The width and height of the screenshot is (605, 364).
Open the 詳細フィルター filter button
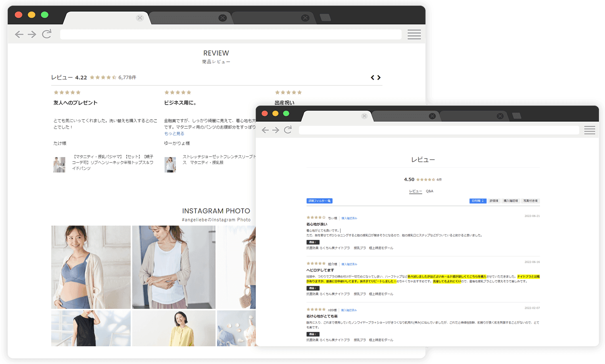click(x=319, y=201)
